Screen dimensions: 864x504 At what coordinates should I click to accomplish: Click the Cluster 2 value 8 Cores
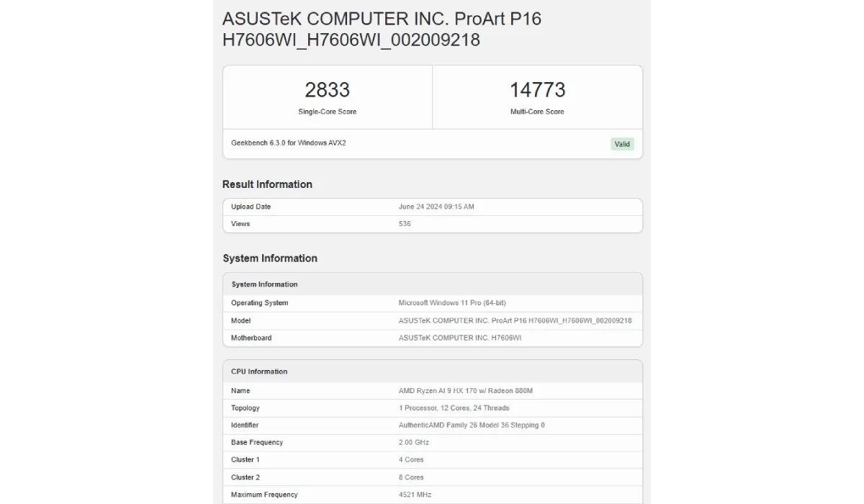411,477
